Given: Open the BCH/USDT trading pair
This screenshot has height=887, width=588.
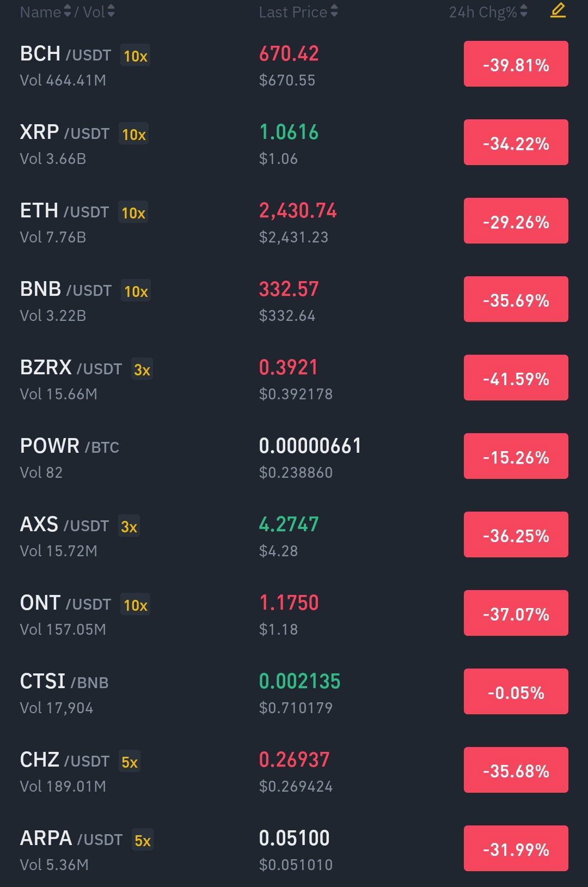Looking at the screenshot, I should [x=294, y=65].
